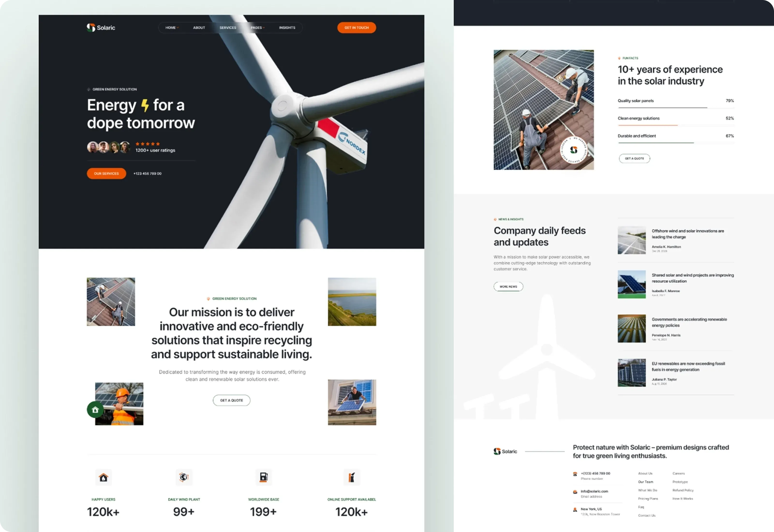Click the Our Services button
774x532 pixels.
[x=106, y=173]
